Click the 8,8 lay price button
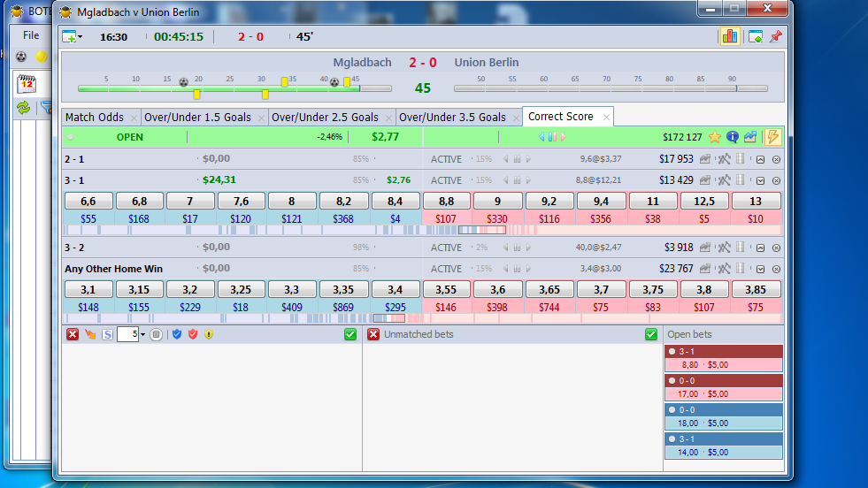The height and width of the screenshot is (488, 868). [446, 201]
